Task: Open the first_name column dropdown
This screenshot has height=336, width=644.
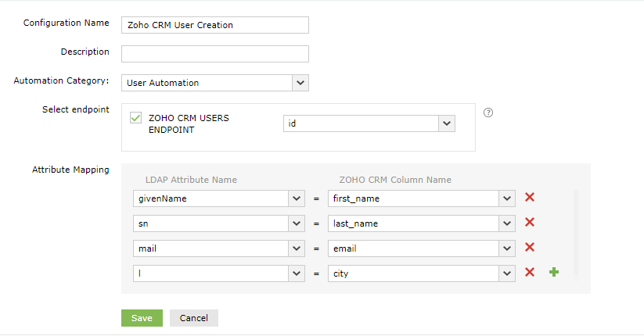Action: point(507,198)
